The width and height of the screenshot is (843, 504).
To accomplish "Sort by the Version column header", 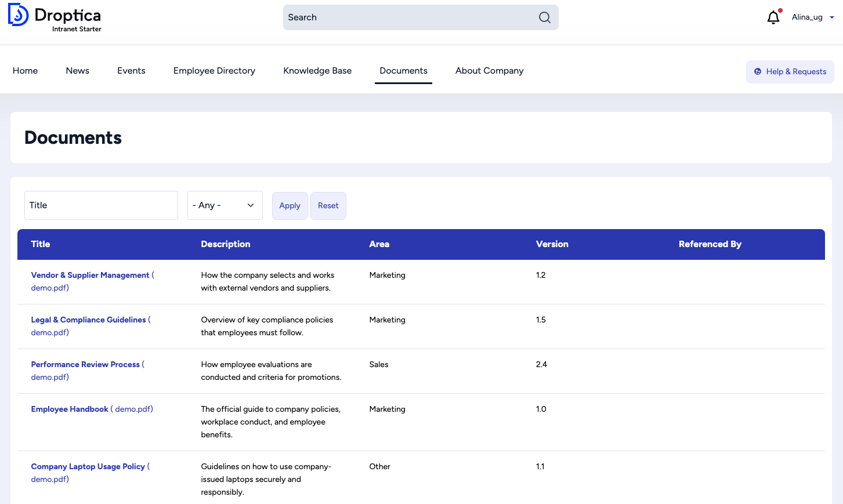I will [552, 244].
